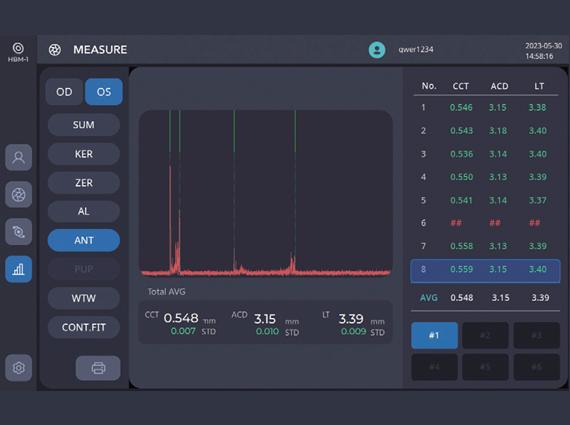Switch to AL mode
570x425 pixels.
[84, 211]
